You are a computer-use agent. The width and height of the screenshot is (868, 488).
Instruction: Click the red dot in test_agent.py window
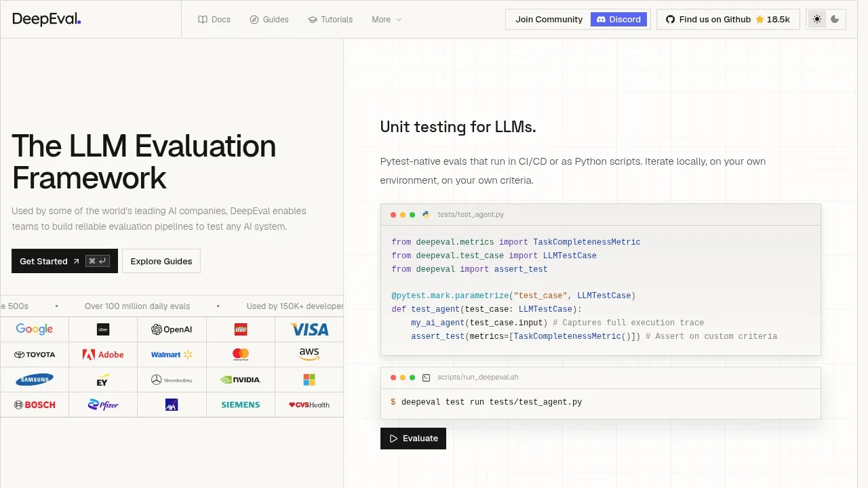click(393, 215)
